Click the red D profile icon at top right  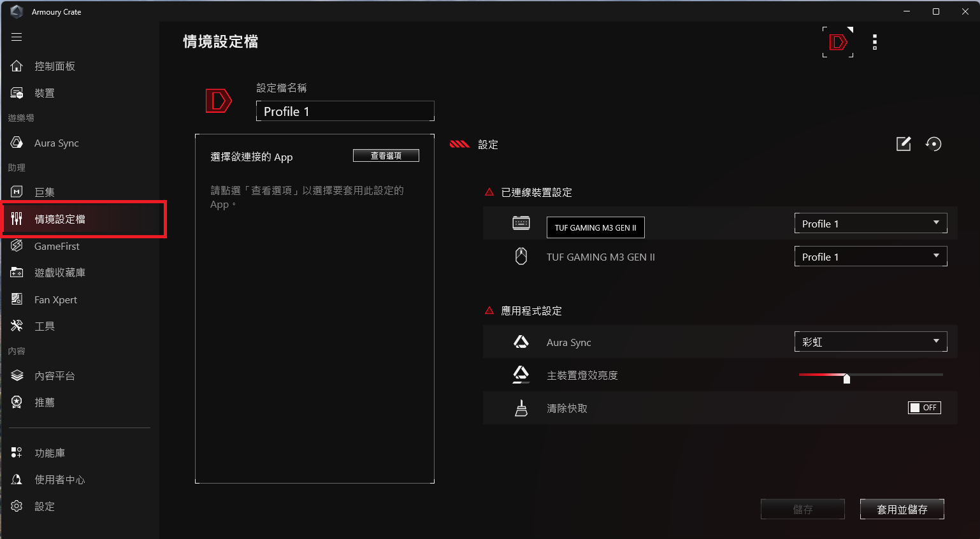[838, 42]
